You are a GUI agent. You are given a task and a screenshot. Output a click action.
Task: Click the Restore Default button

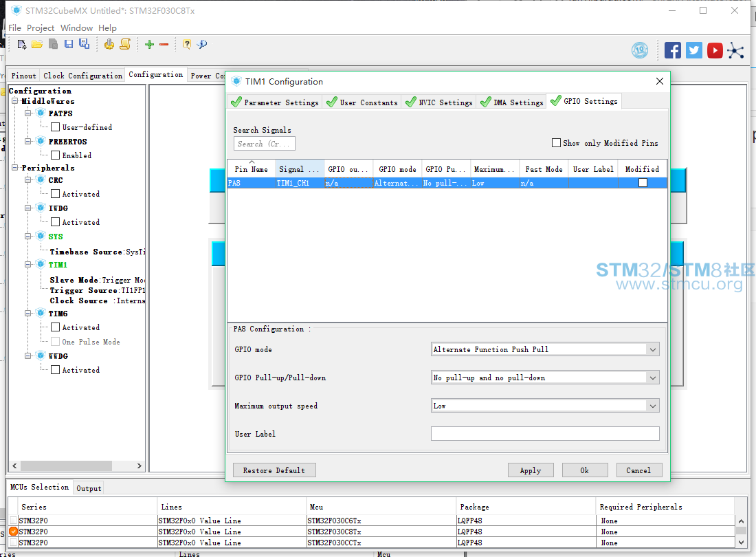click(274, 470)
